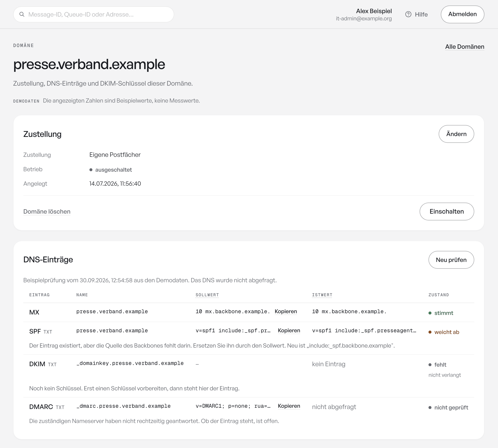Click the _domainkey.presse.verband.example name
This screenshot has height=448, width=498.
130,363
